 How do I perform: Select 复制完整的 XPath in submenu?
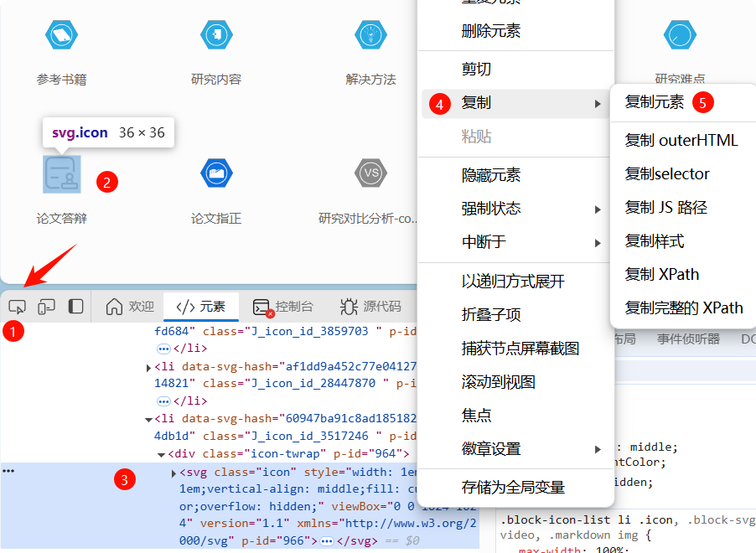(685, 308)
